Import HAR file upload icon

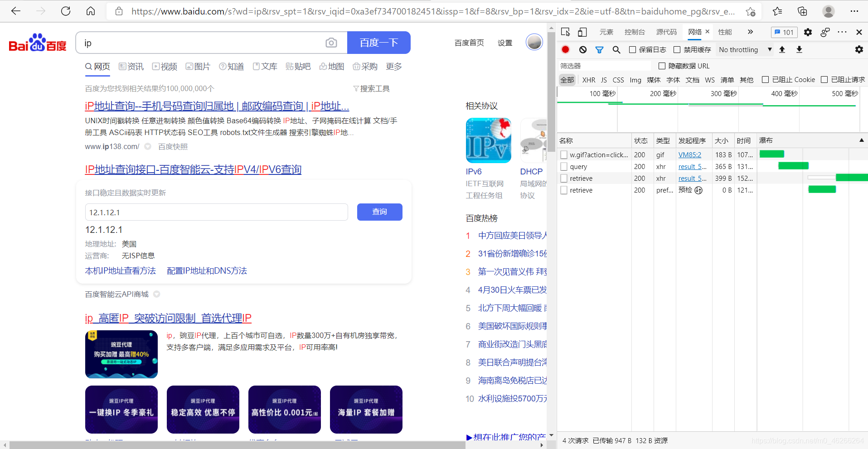[x=782, y=49]
